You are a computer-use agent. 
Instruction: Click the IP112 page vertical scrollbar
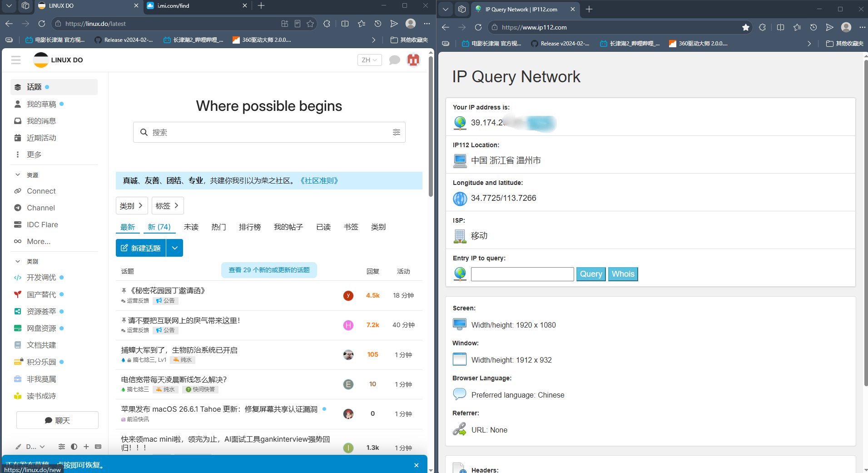tap(866, 223)
